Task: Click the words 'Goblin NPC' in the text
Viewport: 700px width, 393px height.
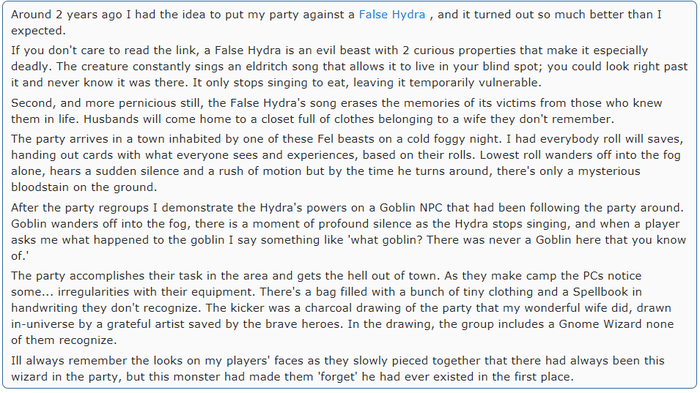Action: click(x=411, y=208)
